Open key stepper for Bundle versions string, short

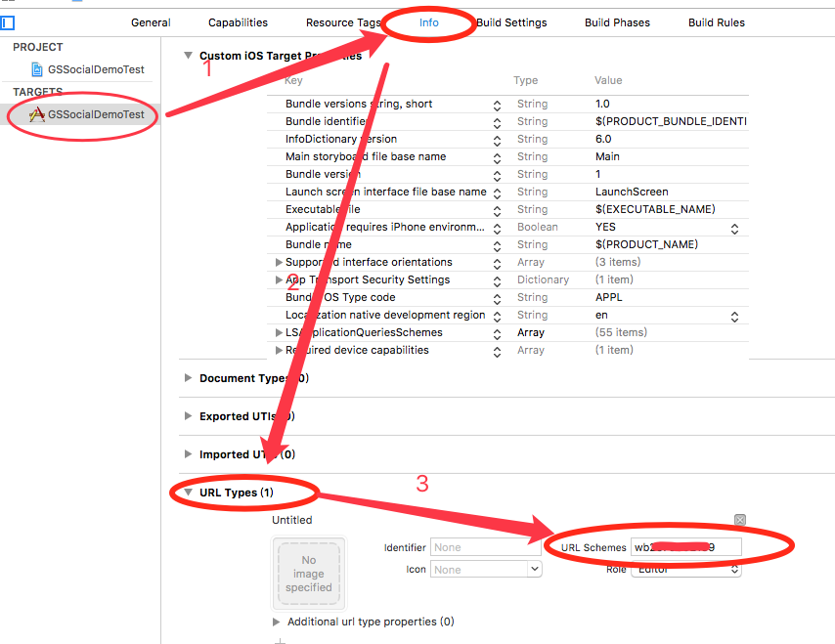click(x=497, y=106)
